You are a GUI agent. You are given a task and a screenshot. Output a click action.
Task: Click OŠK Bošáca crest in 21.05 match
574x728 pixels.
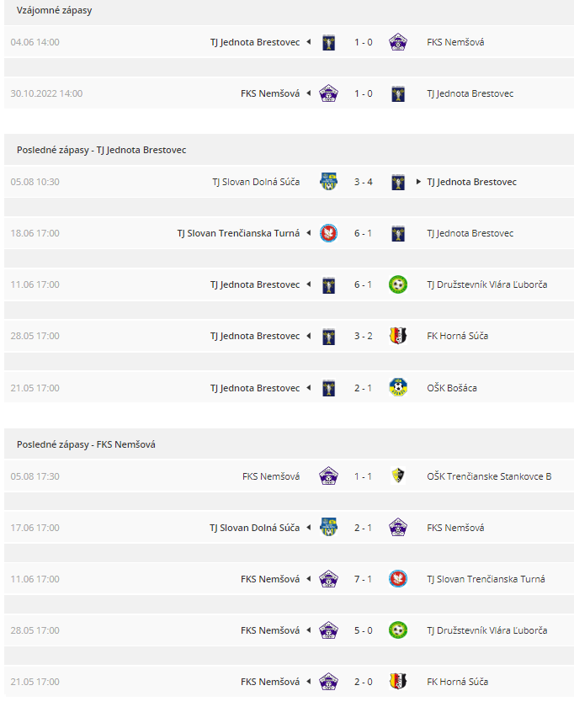tap(397, 388)
